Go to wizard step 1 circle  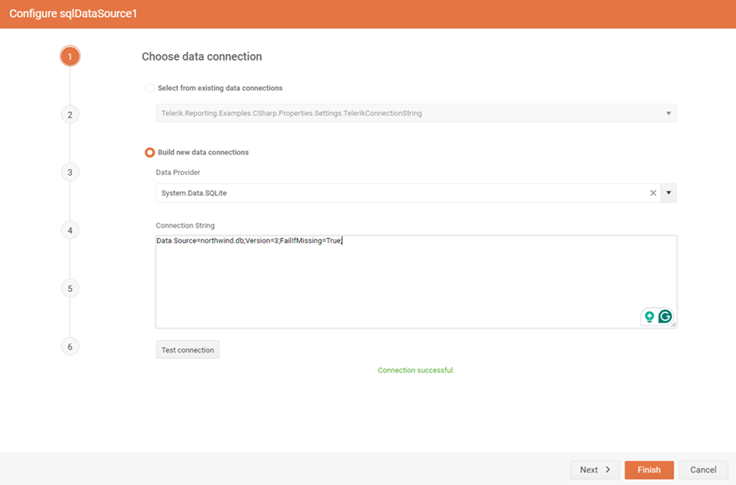pyautogui.click(x=69, y=57)
